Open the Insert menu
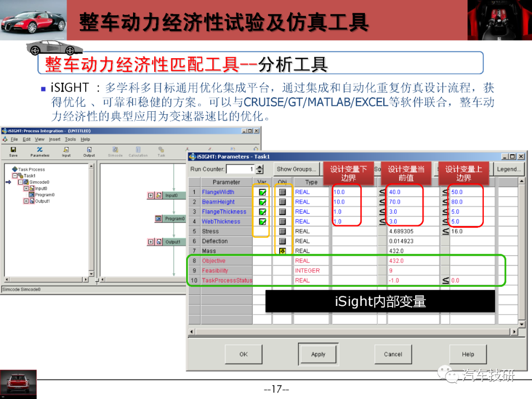 click(x=55, y=139)
